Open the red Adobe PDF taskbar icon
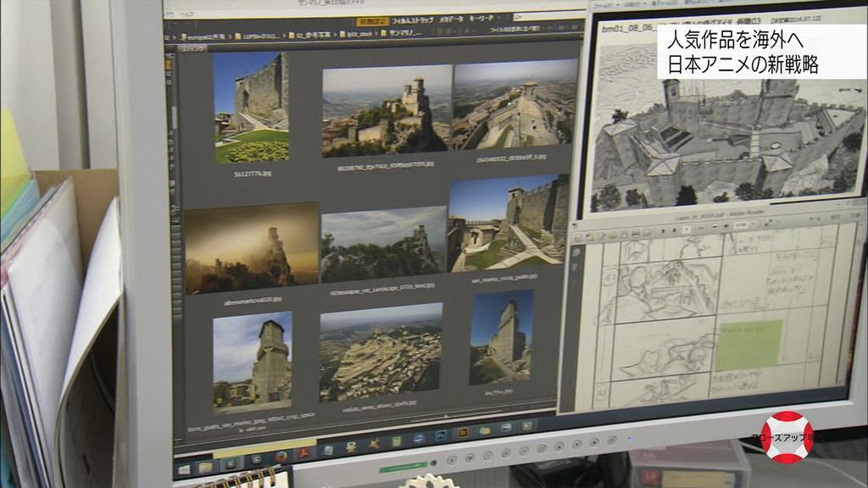 tap(304, 454)
